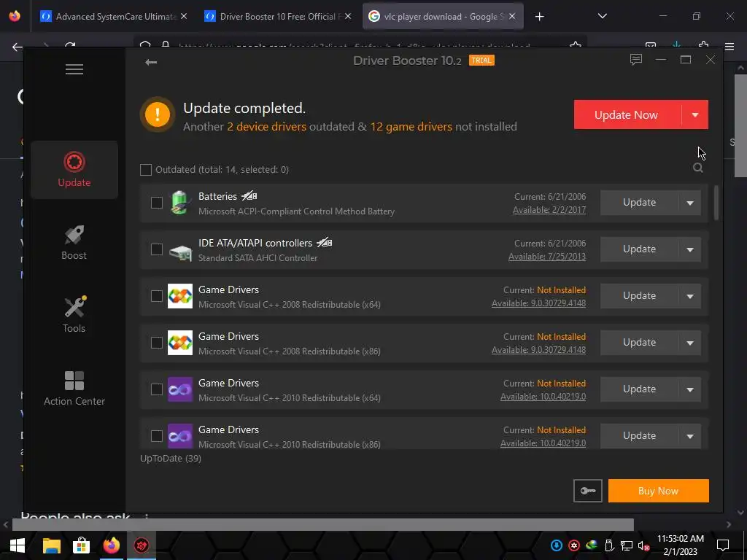Click the red Update Now button
747x560 pixels.
click(x=627, y=114)
